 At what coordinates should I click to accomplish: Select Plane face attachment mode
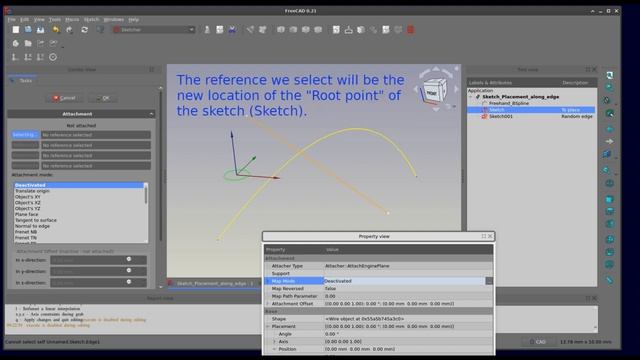click(27, 214)
